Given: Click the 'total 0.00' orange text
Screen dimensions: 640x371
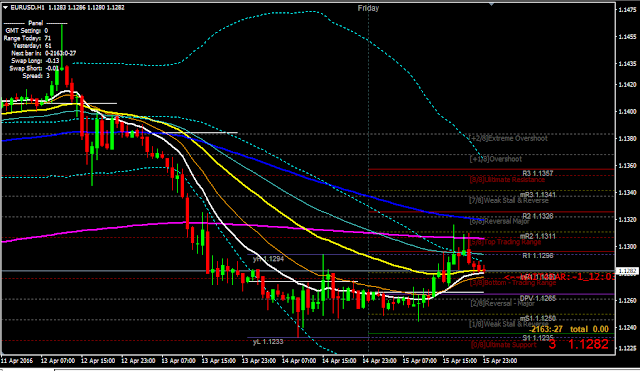Looking at the screenshot, I should (x=589, y=329).
